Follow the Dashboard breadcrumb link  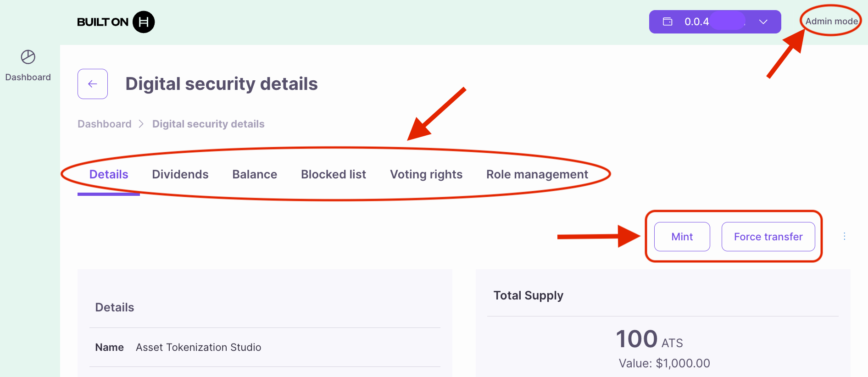(x=105, y=124)
